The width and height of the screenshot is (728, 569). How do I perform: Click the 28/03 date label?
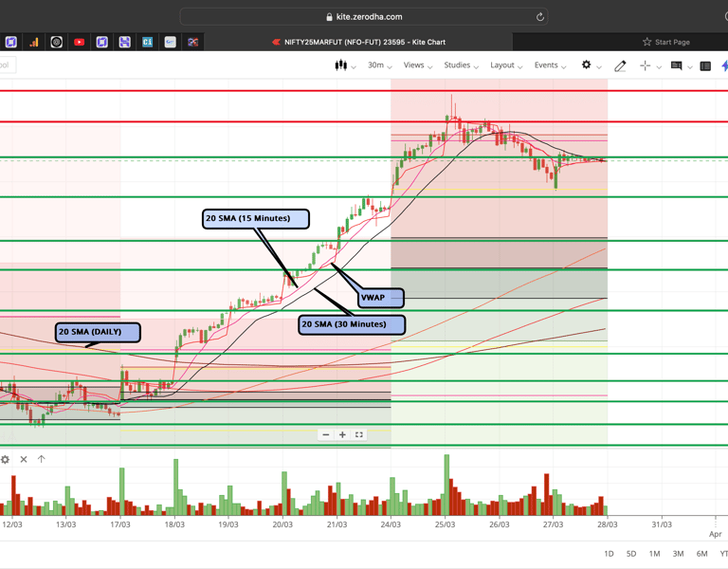pos(608,524)
